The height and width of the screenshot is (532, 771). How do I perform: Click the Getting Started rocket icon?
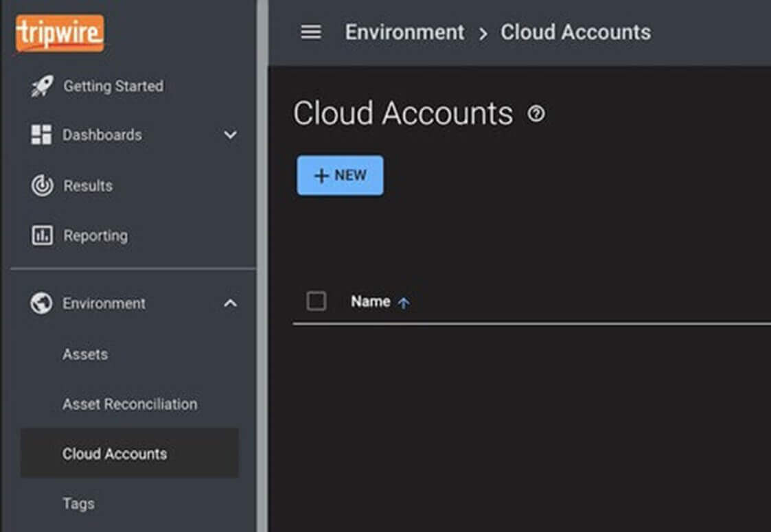pos(41,86)
